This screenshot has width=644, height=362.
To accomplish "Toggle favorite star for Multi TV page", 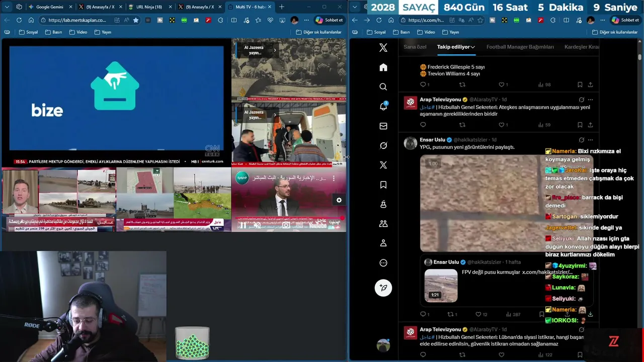I will (x=136, y=20).
